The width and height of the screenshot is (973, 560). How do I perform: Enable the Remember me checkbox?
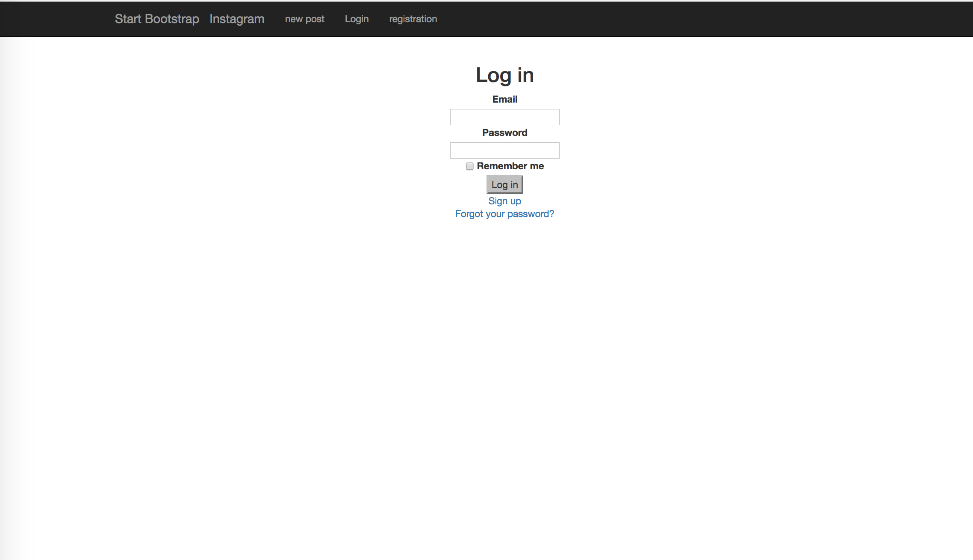[x=469, y=166]
